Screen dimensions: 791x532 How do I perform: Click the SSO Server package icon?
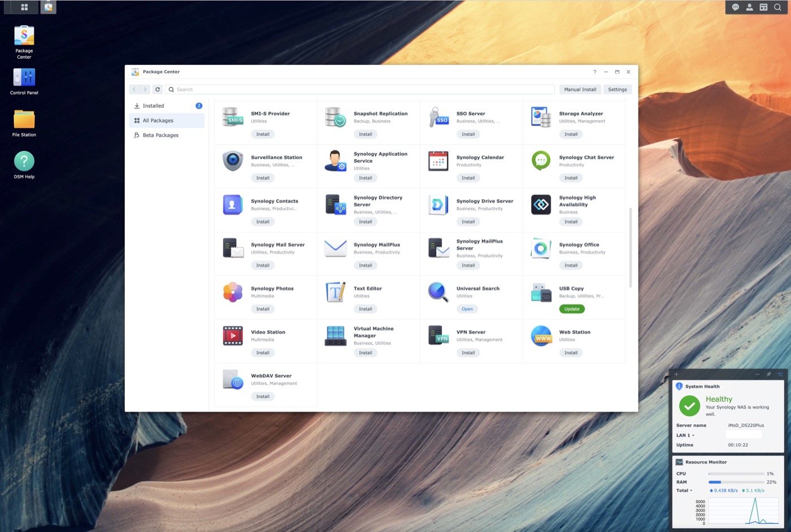438,117
